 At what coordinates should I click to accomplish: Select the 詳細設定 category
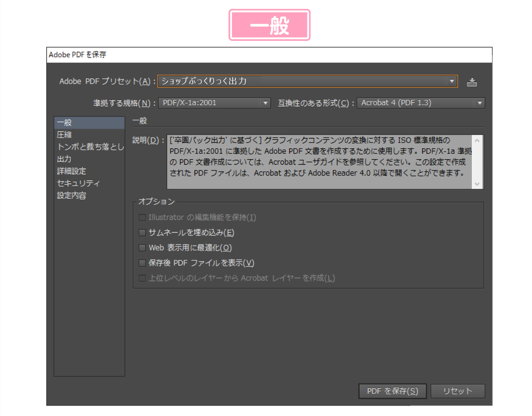[x=89, y=171]
